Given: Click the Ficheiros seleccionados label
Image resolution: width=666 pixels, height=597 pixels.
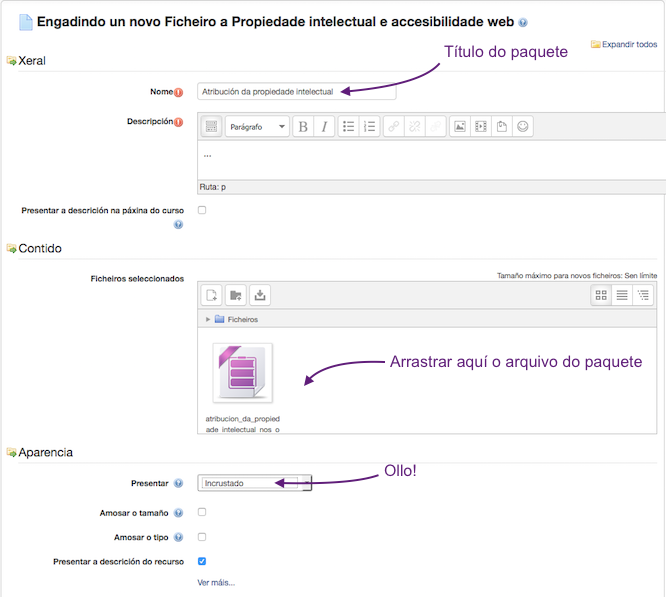Looking at the screenshot, I should point(137,279).
